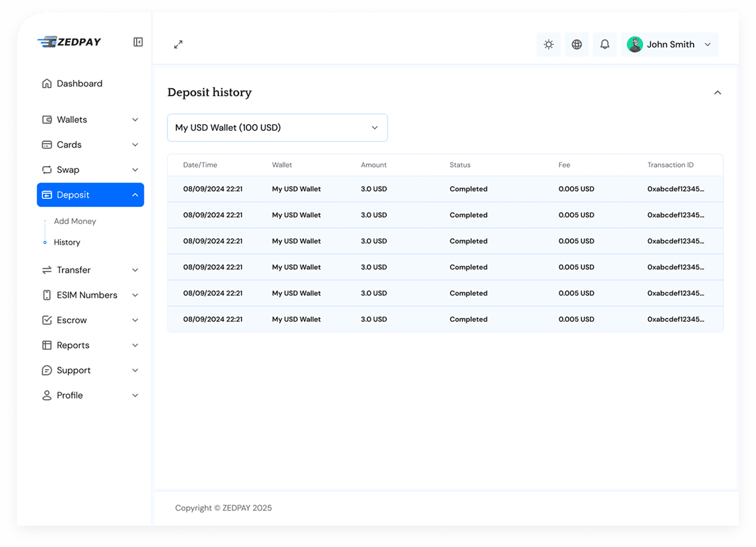Select the Escrow menu label
Image resolution: width=756 pixels, height=547 pixels.
(72, 320)
